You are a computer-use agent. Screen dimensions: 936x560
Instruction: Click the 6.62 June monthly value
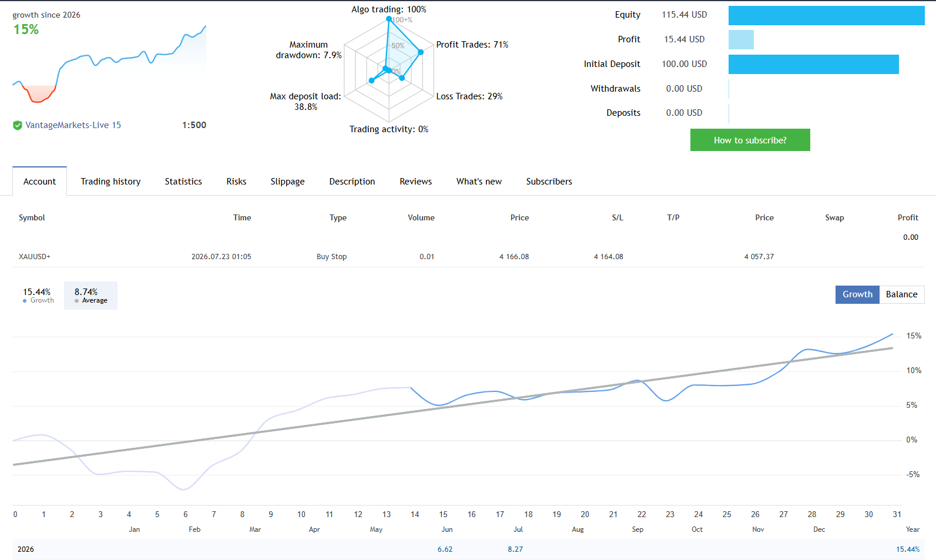coord(445,549)
